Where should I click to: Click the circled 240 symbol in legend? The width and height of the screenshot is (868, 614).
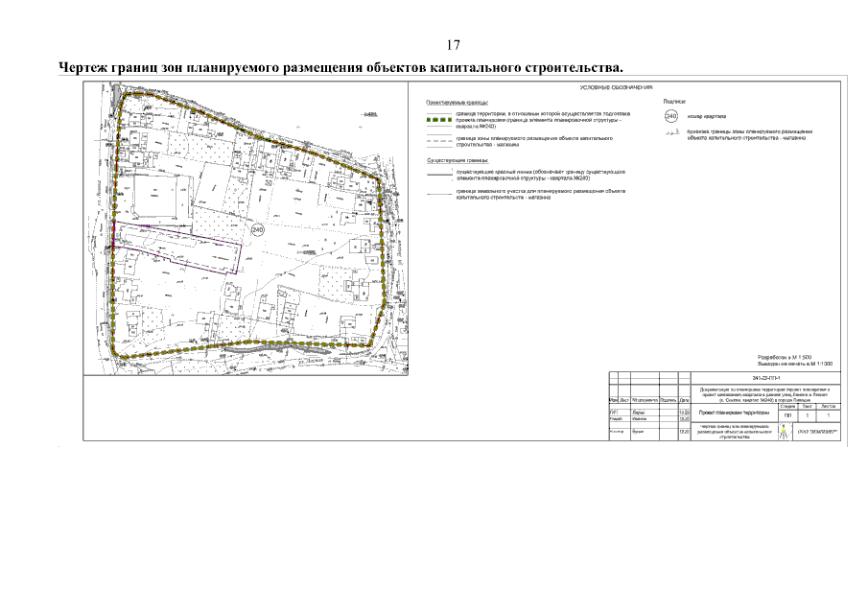(x=670, y=116)
